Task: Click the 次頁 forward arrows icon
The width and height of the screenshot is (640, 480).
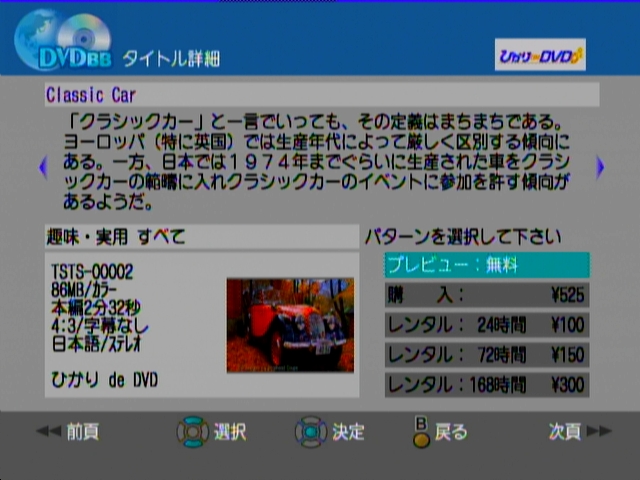Action: [x=599, y=431]
